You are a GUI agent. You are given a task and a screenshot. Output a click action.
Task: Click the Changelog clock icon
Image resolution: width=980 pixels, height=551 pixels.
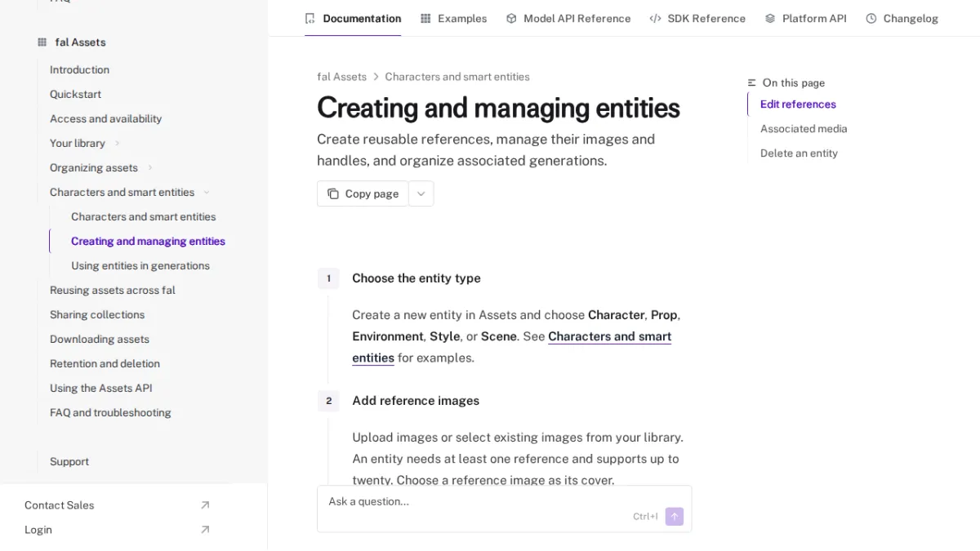click(x=871, y=19)
